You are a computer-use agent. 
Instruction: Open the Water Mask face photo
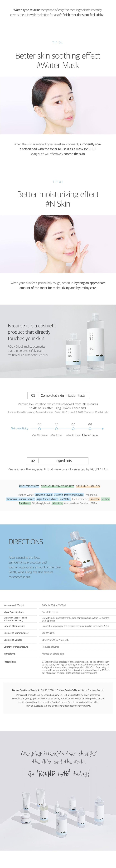[x=58, y=105]
